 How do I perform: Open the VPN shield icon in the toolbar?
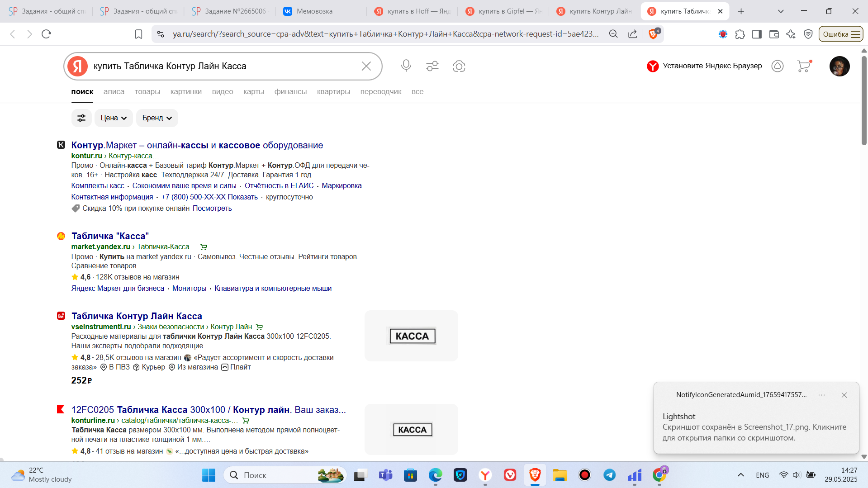(x=808, y=34)
